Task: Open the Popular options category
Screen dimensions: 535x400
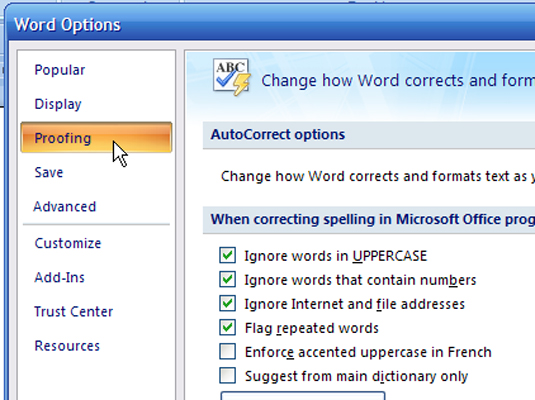Action: [x=60, y=70]
